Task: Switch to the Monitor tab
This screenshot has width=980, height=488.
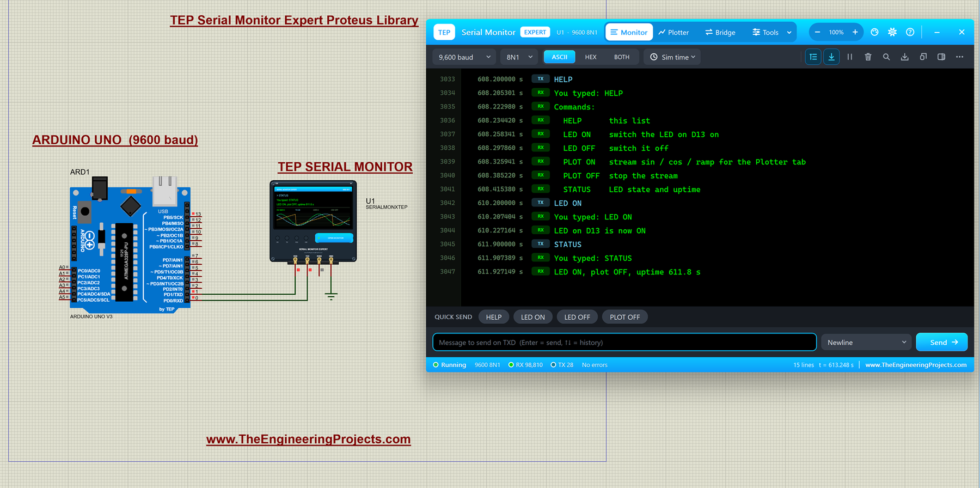Action: (629, 32)
